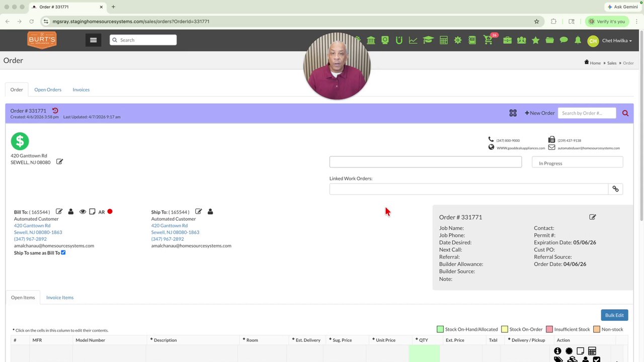Click the order history icon beside Order # 331771
This screenshot has width=644, height=362.
click(55, 111)
